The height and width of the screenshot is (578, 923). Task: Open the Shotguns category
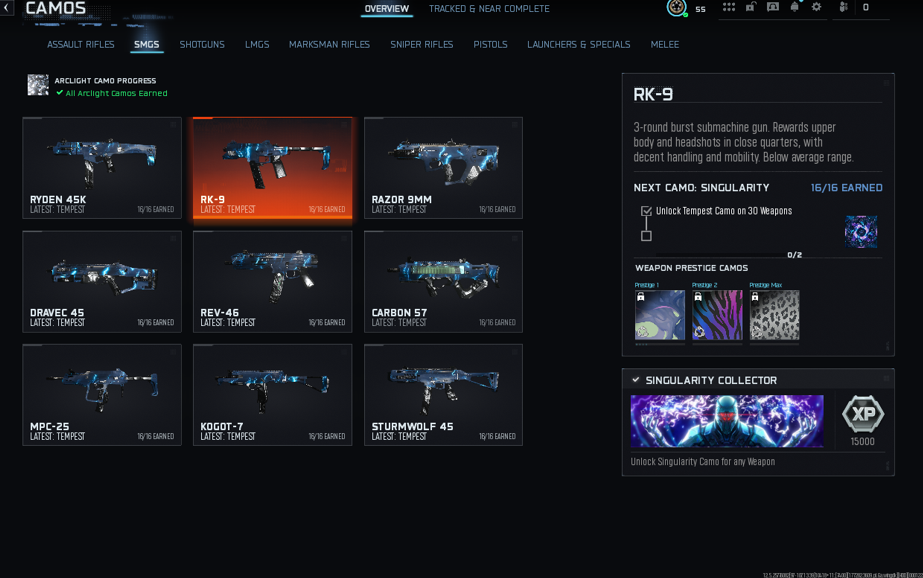[202, 45]
